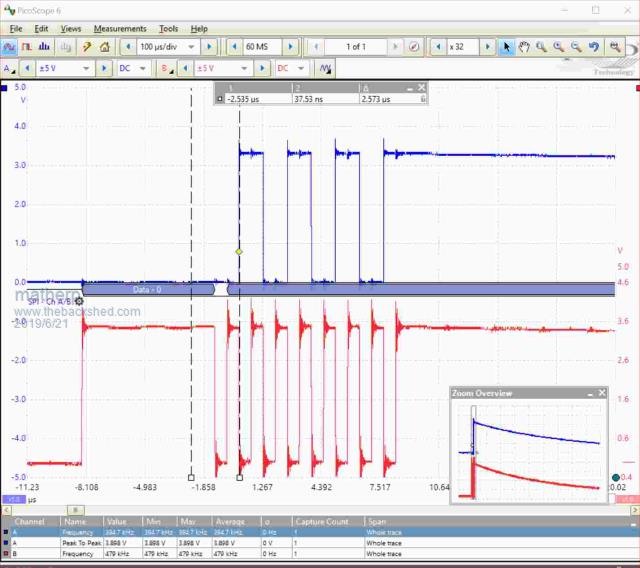
Task: Click the home auto-setup icon
Action: click(104, 47)
